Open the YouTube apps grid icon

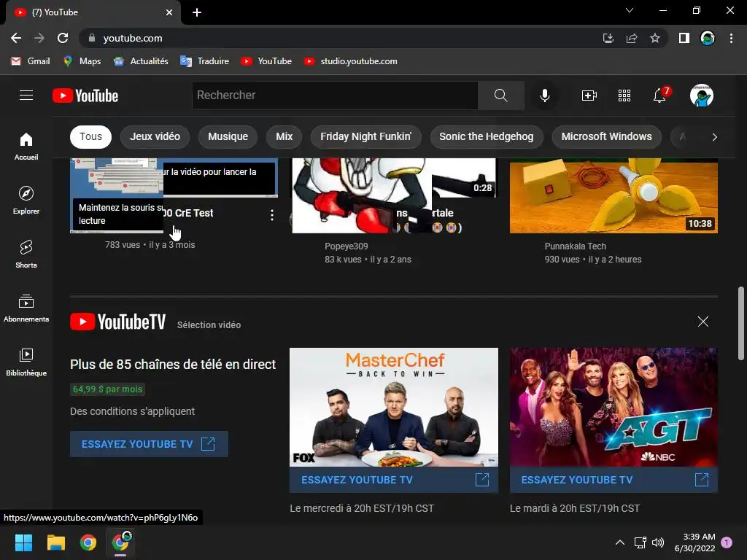point(624,96)
